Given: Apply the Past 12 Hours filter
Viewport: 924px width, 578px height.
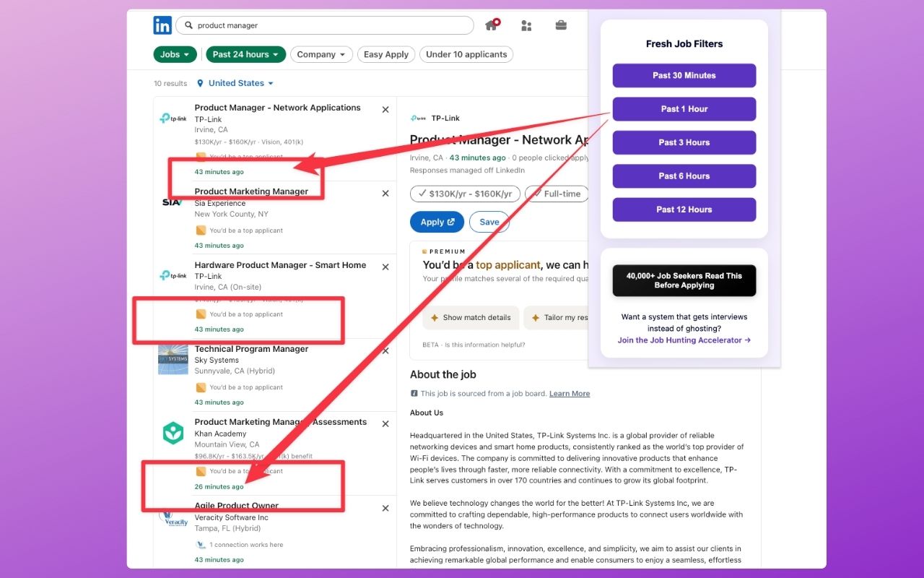Looking at the screenshot, I should (684, 210).
